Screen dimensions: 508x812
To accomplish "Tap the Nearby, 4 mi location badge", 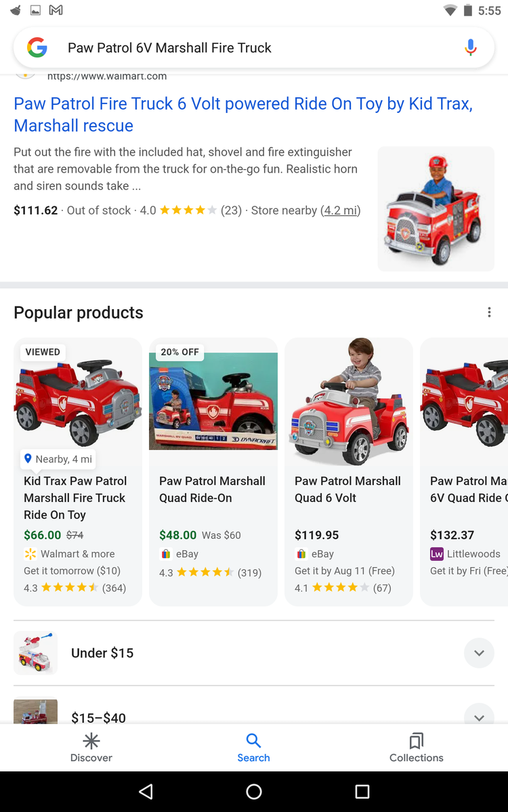I will [58, 459].
